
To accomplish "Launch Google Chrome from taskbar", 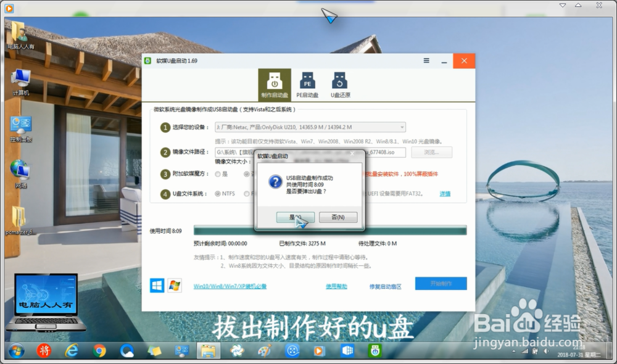I will point(99,350).
